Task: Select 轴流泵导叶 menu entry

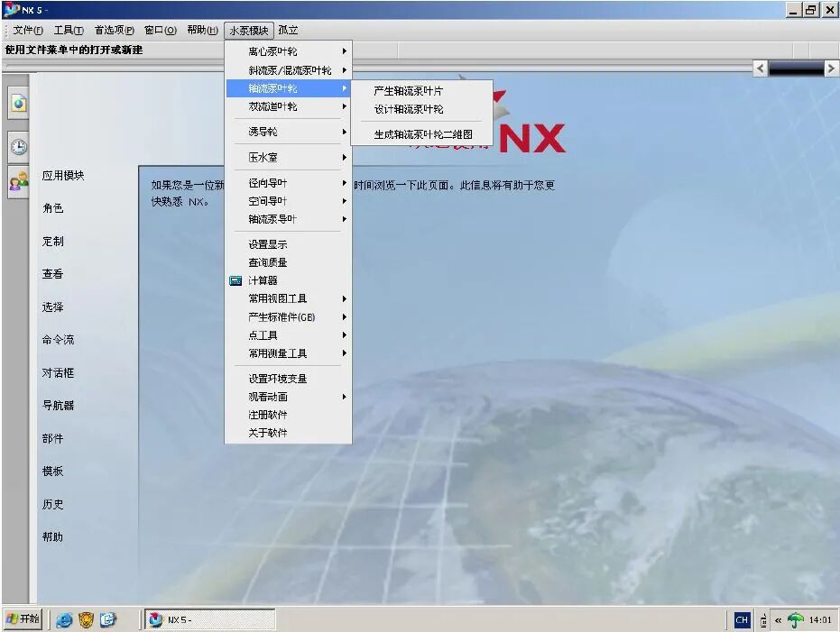Action: click(288, 219)
